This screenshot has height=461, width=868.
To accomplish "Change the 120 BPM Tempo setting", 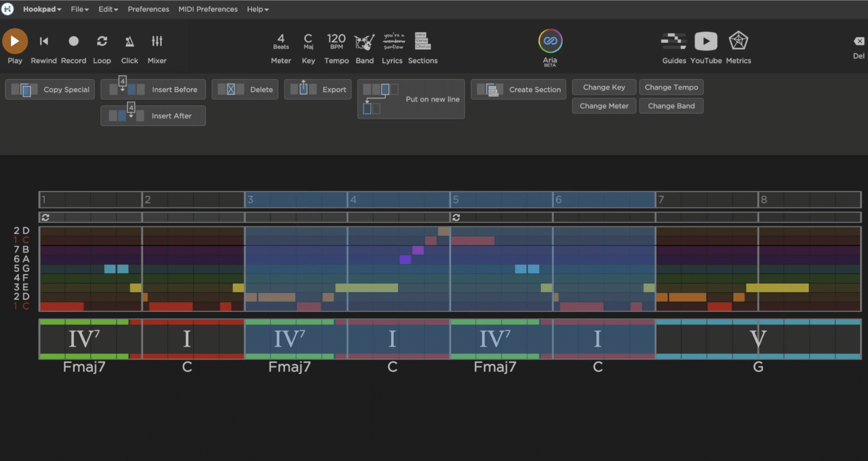I will [337, 49].
